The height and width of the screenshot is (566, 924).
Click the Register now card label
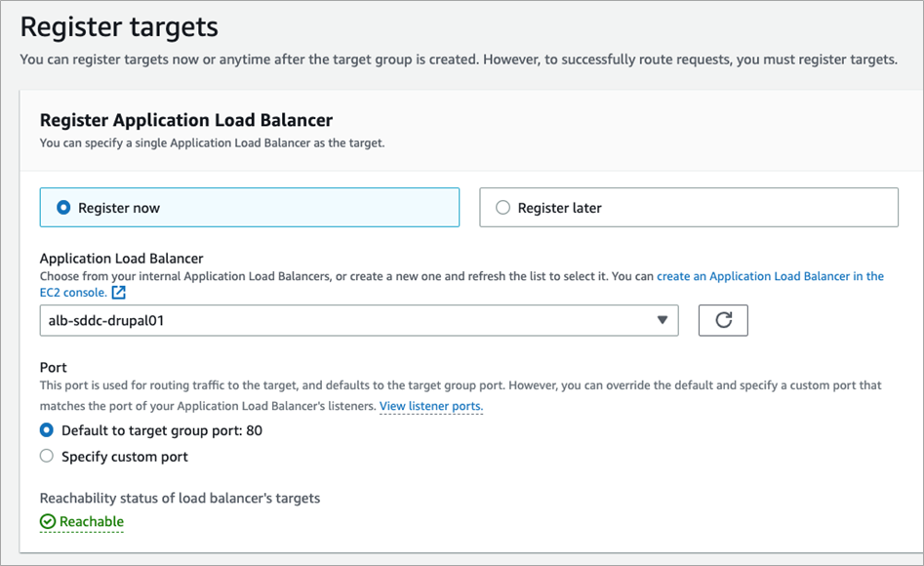click(119, 208)
